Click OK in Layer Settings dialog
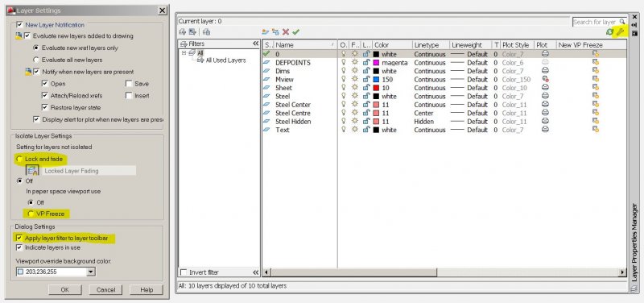The width and height of the screenshot is (644, 303). click(x=65, y=290)
